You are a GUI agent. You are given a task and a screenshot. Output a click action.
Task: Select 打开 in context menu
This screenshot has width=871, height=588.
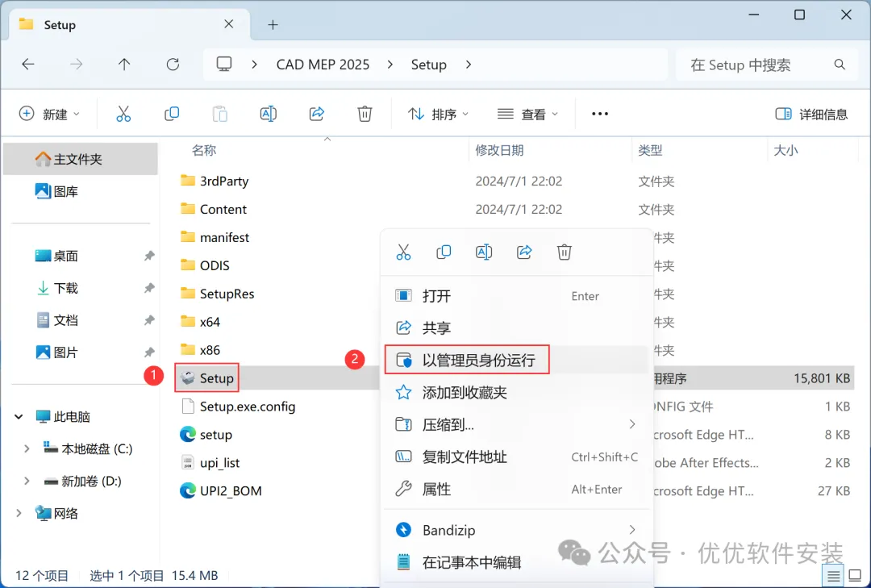click(x=517, y=296)
